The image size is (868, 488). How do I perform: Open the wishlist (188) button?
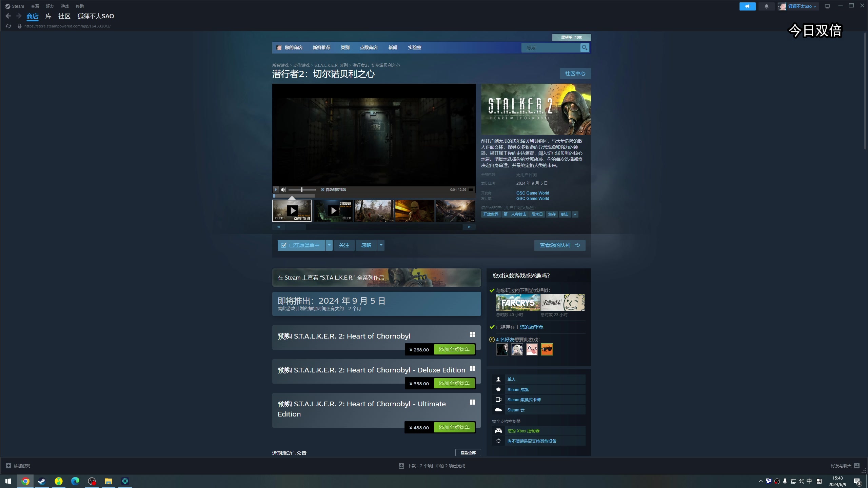[x=571, y=37]
